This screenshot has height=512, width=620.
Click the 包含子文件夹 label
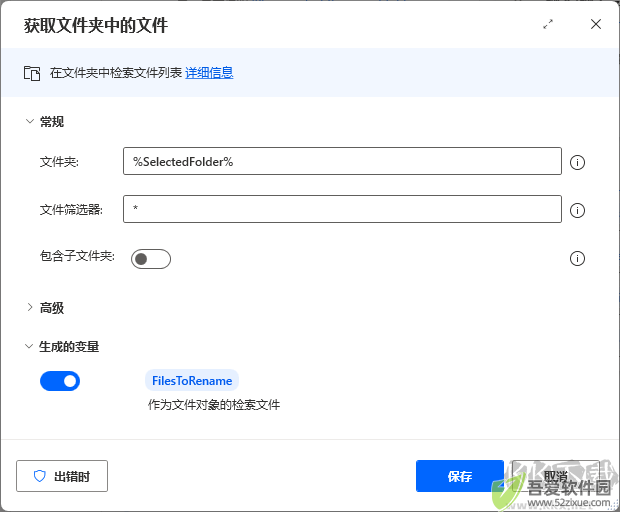77,256
